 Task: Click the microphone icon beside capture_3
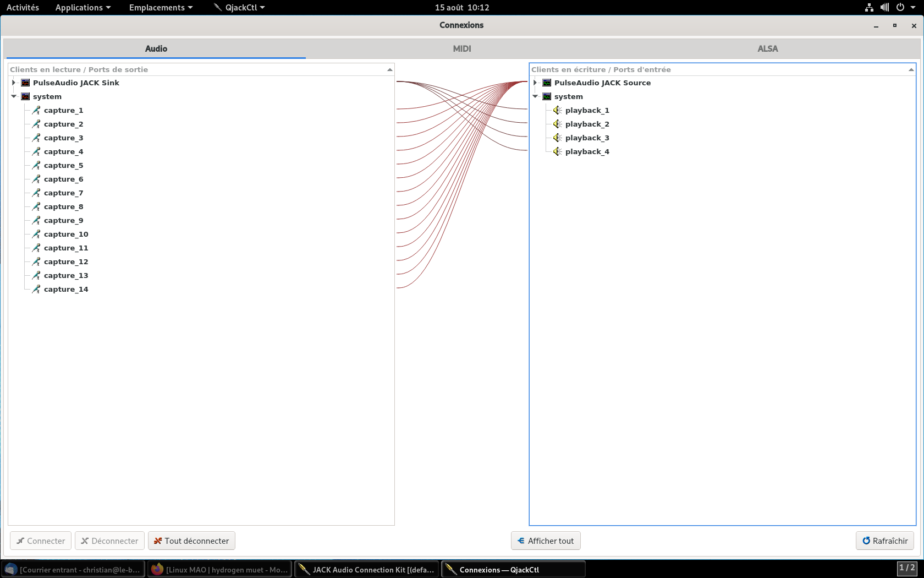[36, 138]
